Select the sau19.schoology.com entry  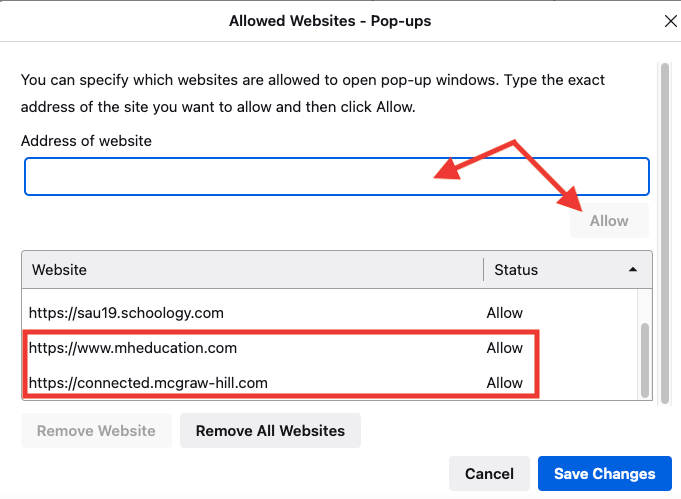pyautogui.click(x=126, y=313)
